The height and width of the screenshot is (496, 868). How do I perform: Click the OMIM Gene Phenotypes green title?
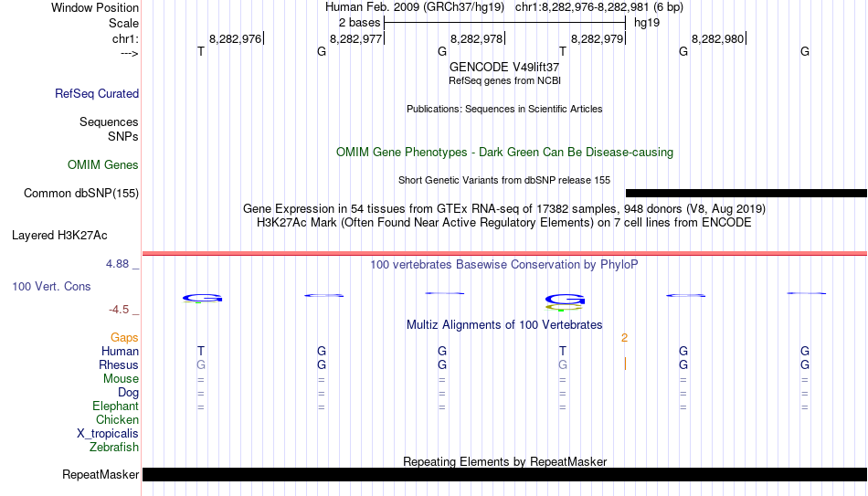pyautogui.click(x=504, y=153)
